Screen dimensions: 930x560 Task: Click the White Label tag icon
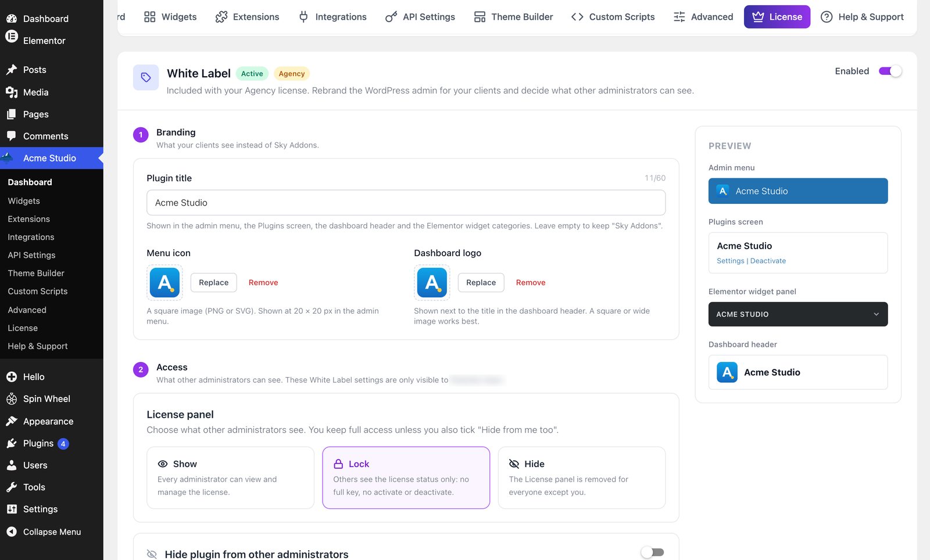click(x=146, y=77)
